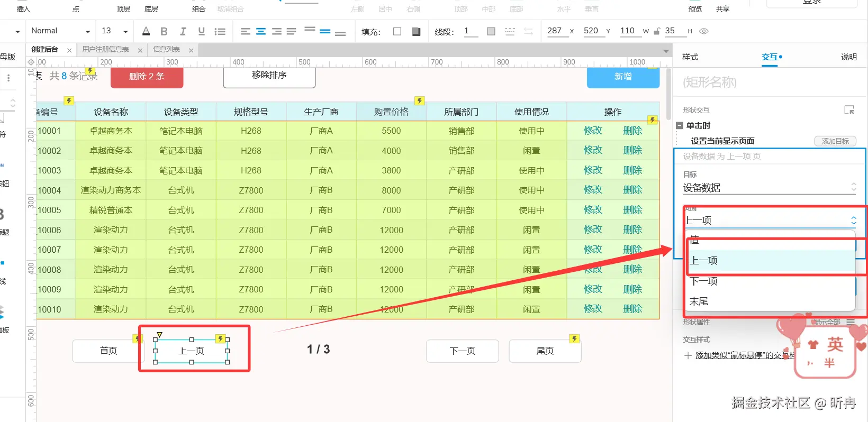Viewport: 868px width, 422px height.
Task: Open arrow style options
Action: [x=528, y=32]
